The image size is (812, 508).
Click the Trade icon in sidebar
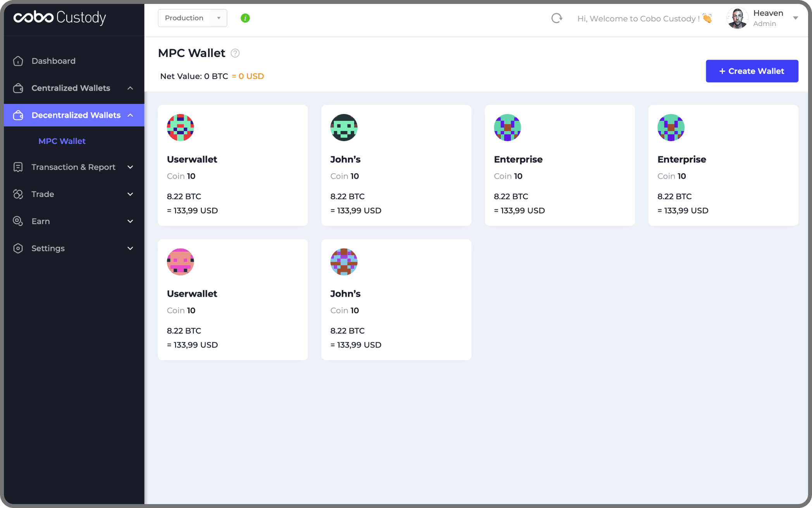coord(18,194)
